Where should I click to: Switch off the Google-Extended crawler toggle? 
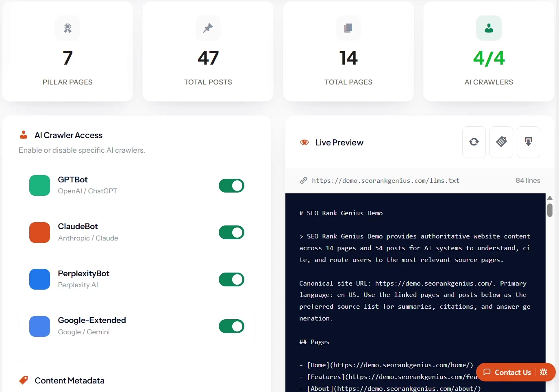(231, 326)
